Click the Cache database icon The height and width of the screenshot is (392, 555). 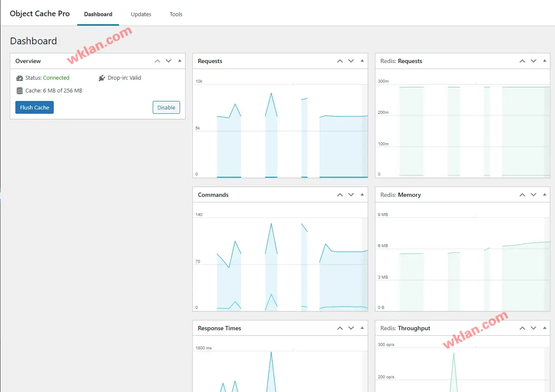(x=20, y=91)
